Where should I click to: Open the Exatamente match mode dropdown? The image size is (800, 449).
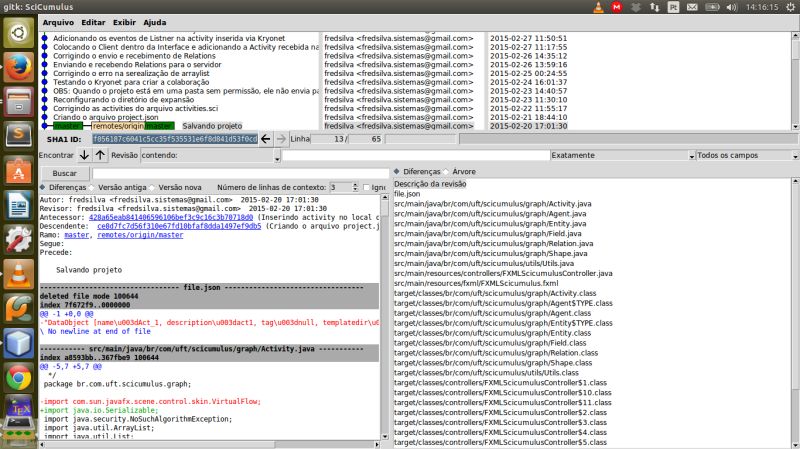622,155
